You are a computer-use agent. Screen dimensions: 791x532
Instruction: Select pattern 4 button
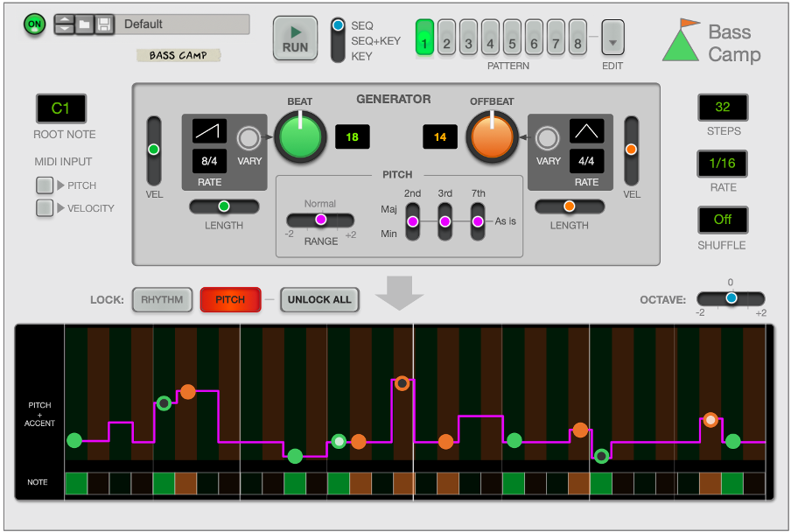coord(490,38)
